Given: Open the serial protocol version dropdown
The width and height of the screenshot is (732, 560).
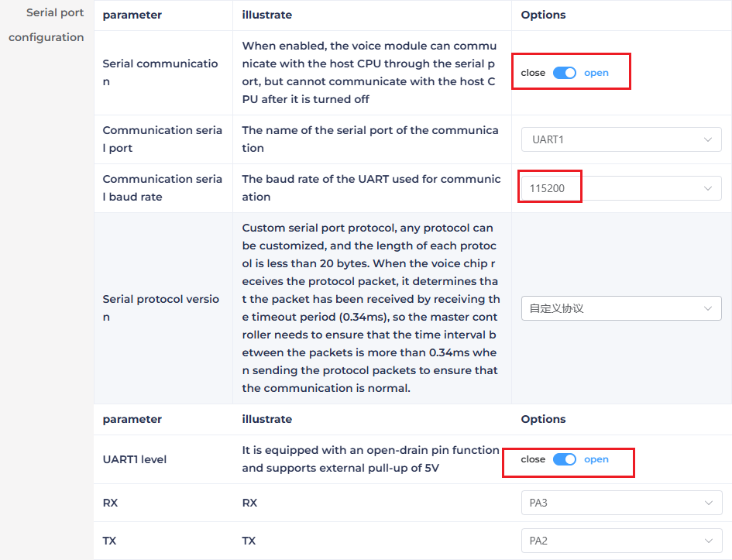Looking at the screenshot, I should coord(621,308).
